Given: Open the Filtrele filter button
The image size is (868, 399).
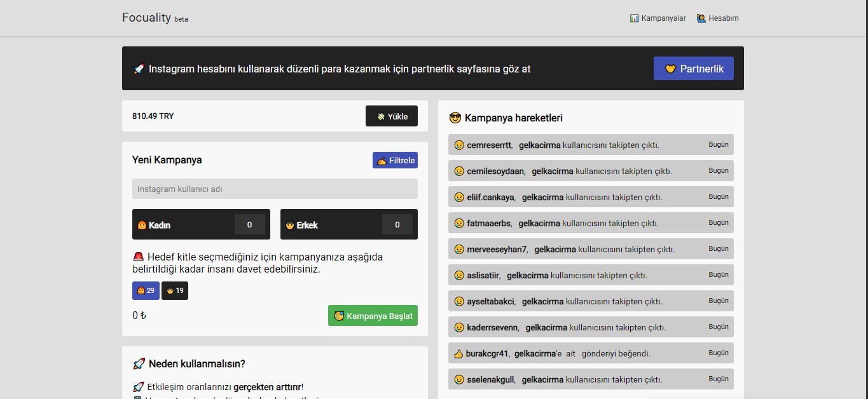Looking at the screenshot, I should (395, 160).
